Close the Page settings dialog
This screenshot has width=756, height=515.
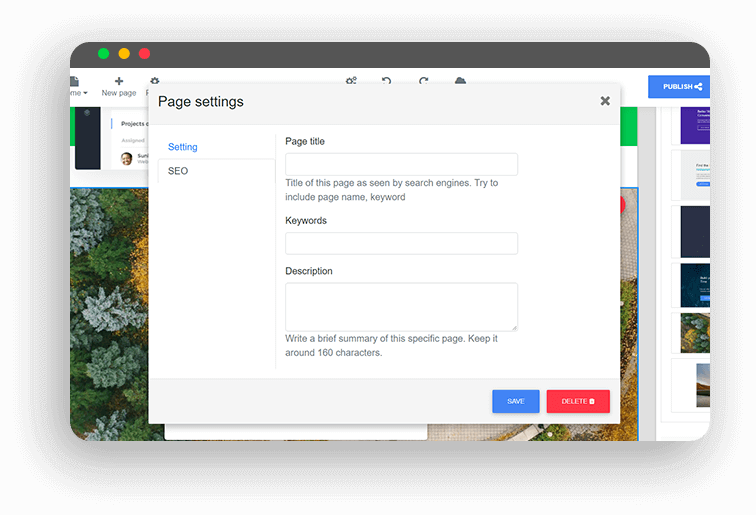(605, 101)
